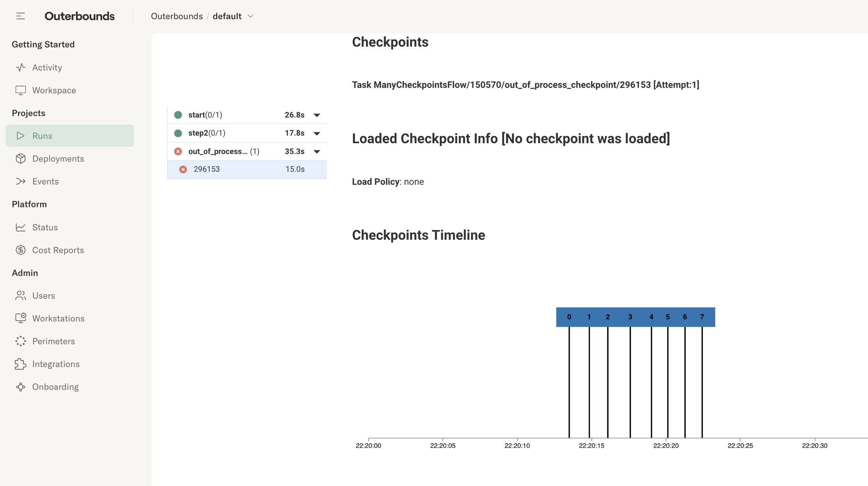868x486 pixels.
Task: Expand the step2(0/1) step arrow
Action: pos(317,133)
